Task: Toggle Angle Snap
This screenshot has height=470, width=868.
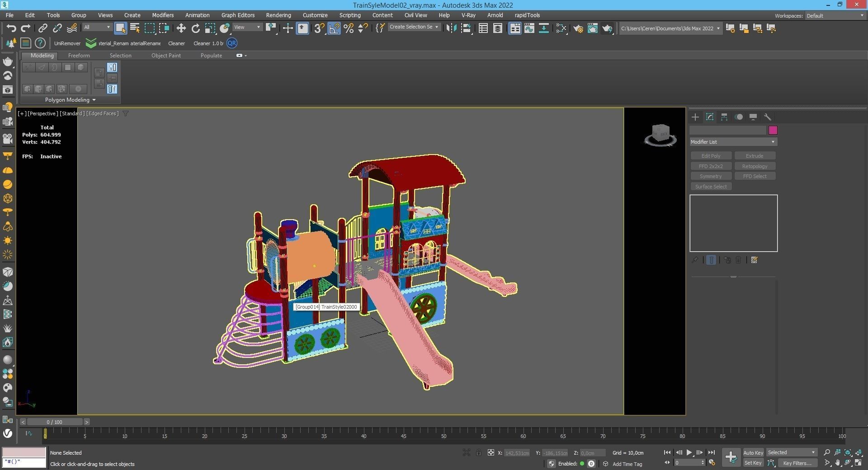Action: [x=334, y=28]
